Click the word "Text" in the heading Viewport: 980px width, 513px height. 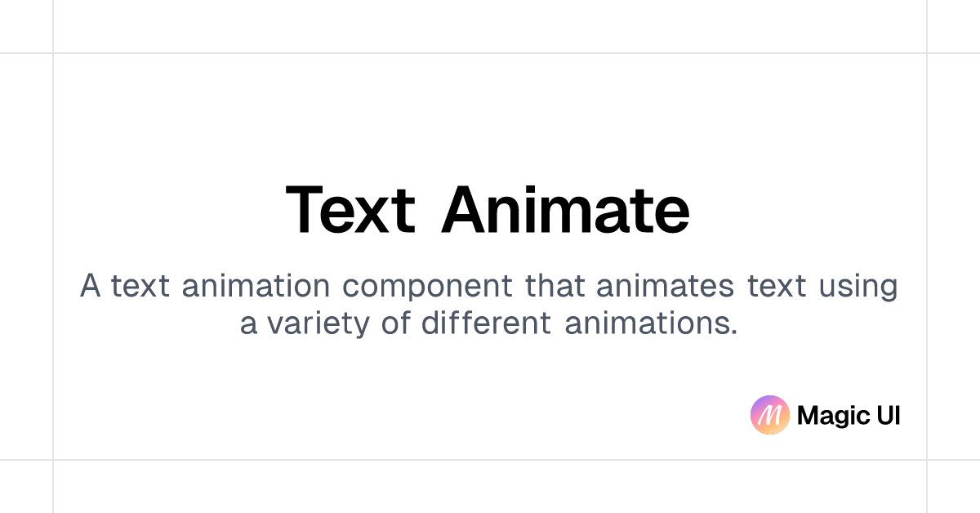(x=350, y=210)
